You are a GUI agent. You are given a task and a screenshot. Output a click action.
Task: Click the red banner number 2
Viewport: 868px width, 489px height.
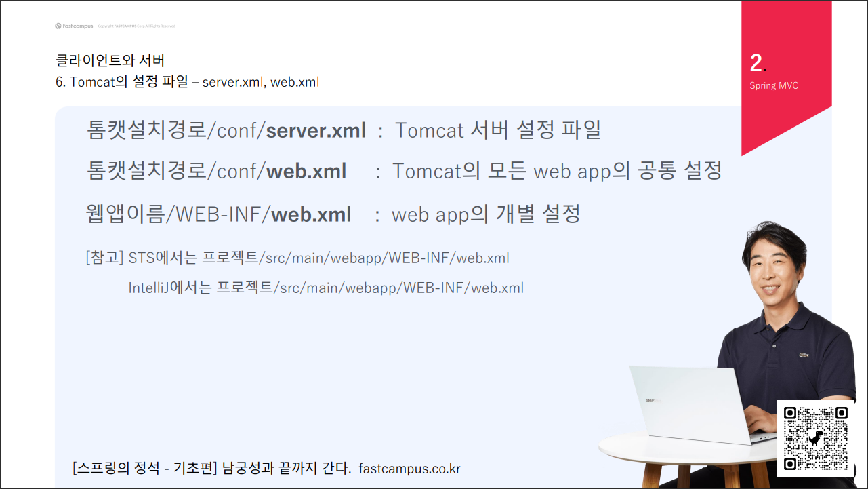pyautogui.click(x=756, y=63)
